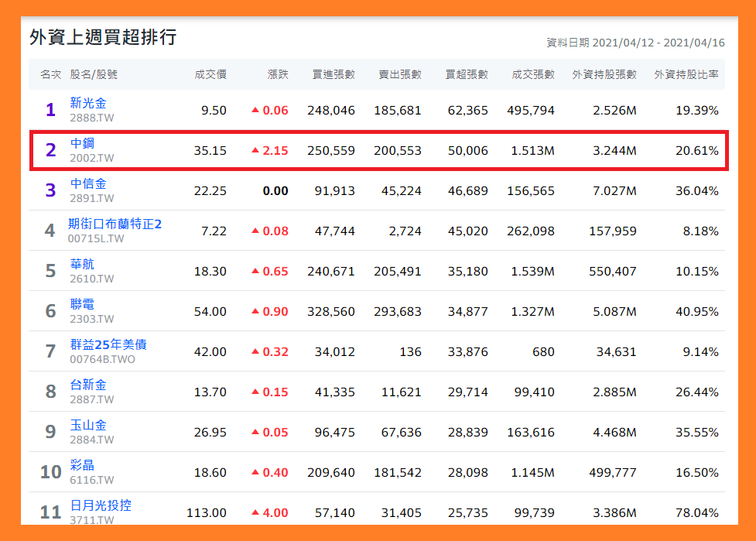Click the 賣出張數 column header

tap(400, 74)
